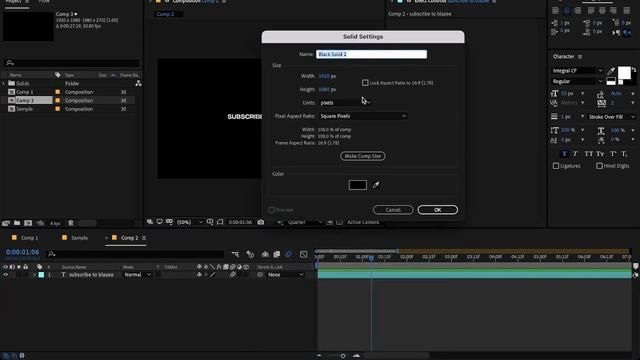Open Comp 2 timeline tab menu icon
640x360 pixels.
(144, 238)
